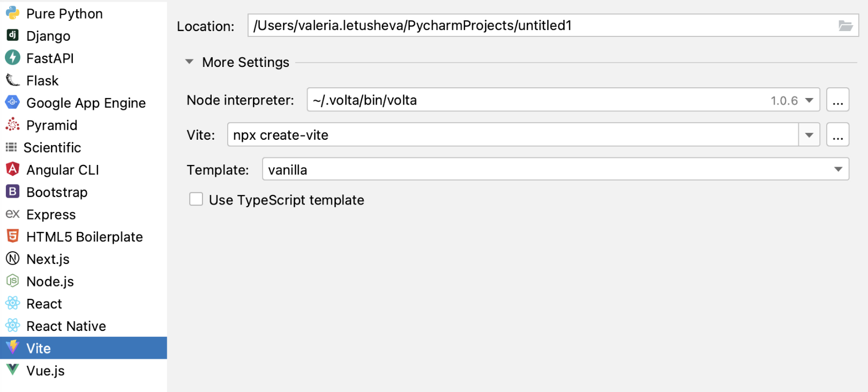Image resolution: width=868 pixels, height=392 pixels.
Task: Select the Angular CLI list label
Action: (x=63, y=170)
